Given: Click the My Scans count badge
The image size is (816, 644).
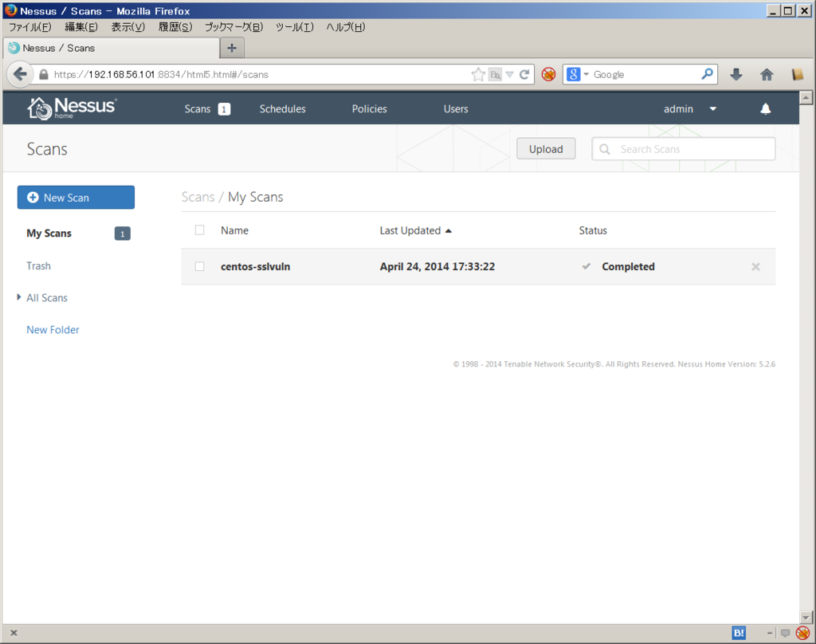Looking at the screenshot, I should [x=122, y=234].
